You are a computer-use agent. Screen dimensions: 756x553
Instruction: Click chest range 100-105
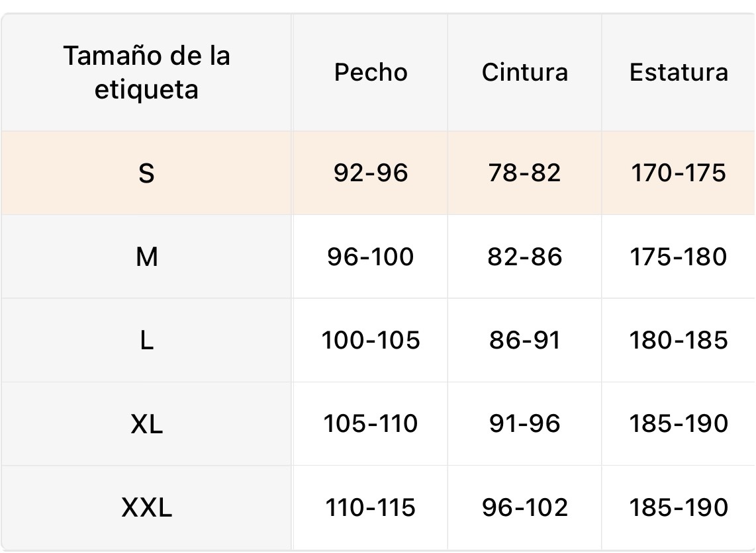[x=371, y=341]
